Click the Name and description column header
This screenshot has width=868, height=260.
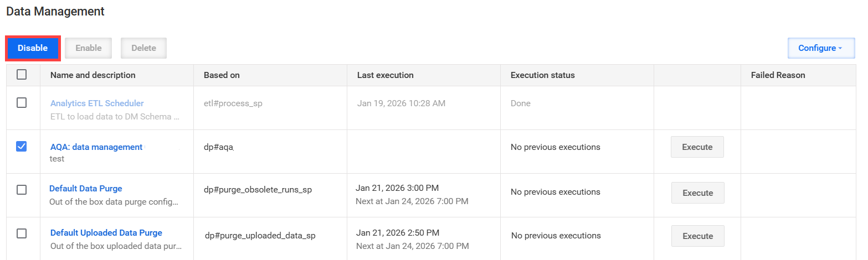tap(93, 75)
